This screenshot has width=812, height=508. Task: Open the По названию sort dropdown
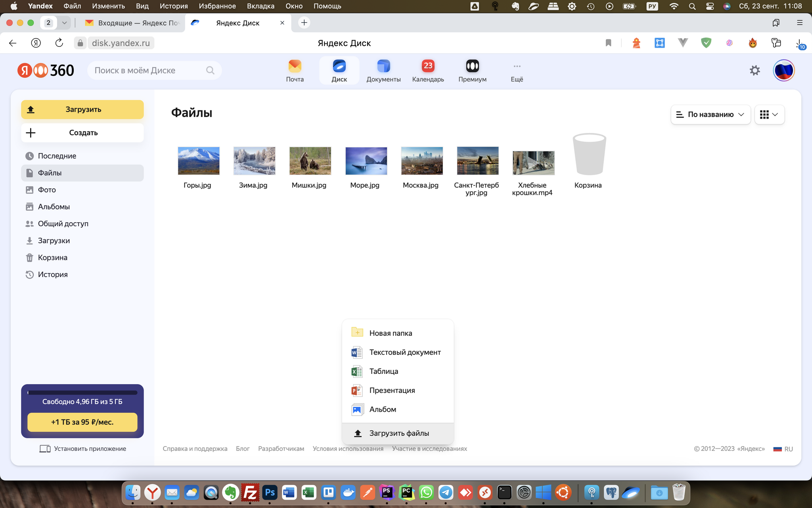[x=710, y=114]
